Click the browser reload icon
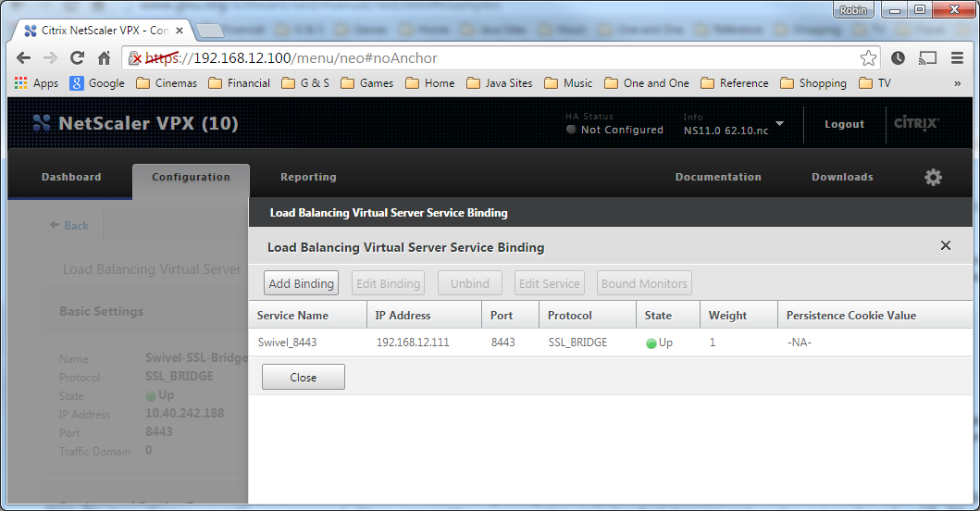 [78, 58]
